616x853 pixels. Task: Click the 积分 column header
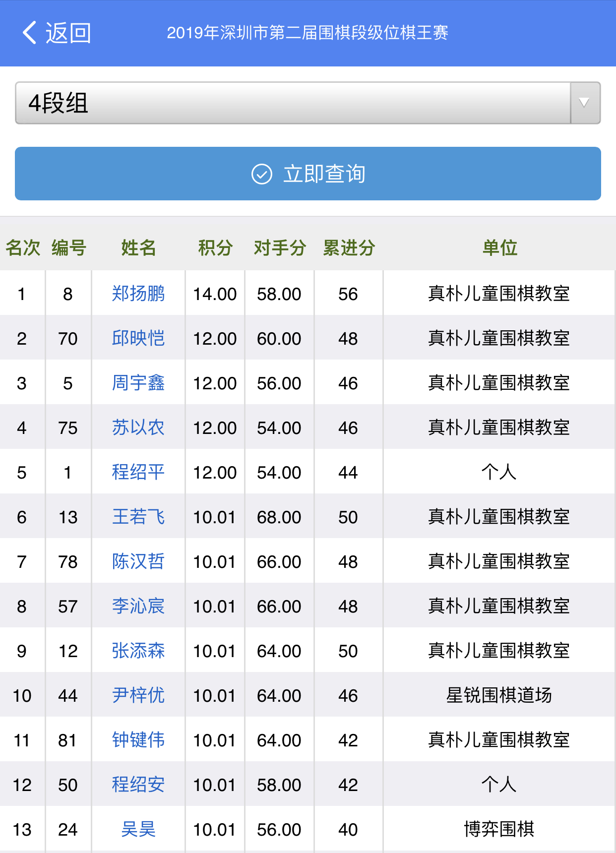pos(215,247)
